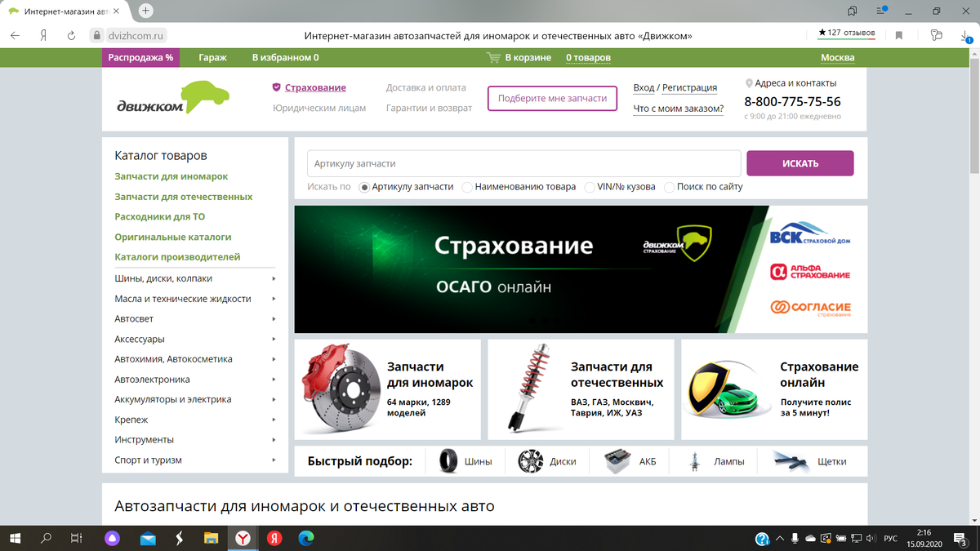Click the Подберите мне запчасти button
The height and width of the screenshot is (551, 980).
tap(553, 98)
